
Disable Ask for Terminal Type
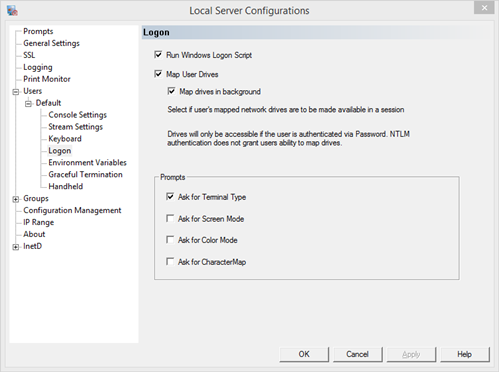[170, 197]
